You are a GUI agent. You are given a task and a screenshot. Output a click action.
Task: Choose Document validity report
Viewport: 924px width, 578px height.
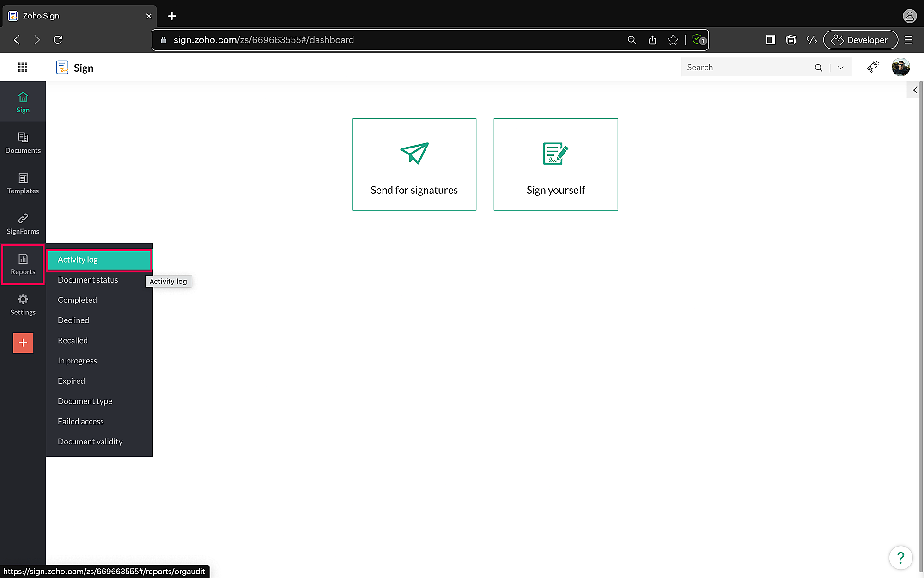[x=90, y=442]
